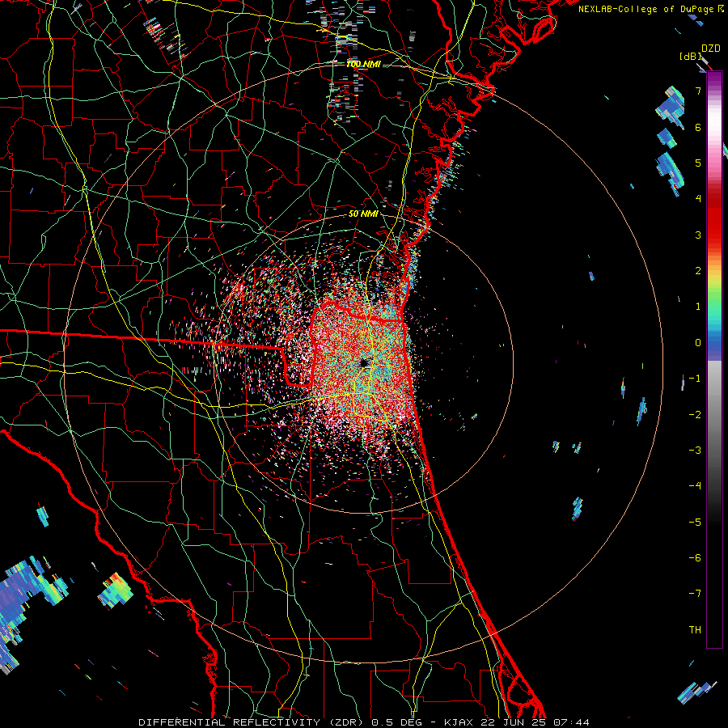This screenshot has width=728, height=728.
Task: Click the 1 dB label on the scale
Action: [x=698, y=307]
